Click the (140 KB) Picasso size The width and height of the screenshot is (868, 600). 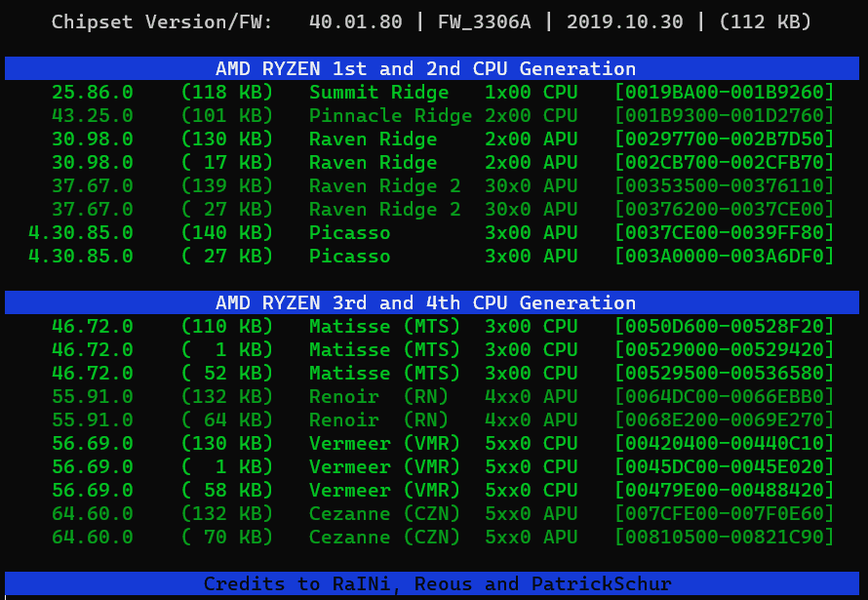click(227, 232)
